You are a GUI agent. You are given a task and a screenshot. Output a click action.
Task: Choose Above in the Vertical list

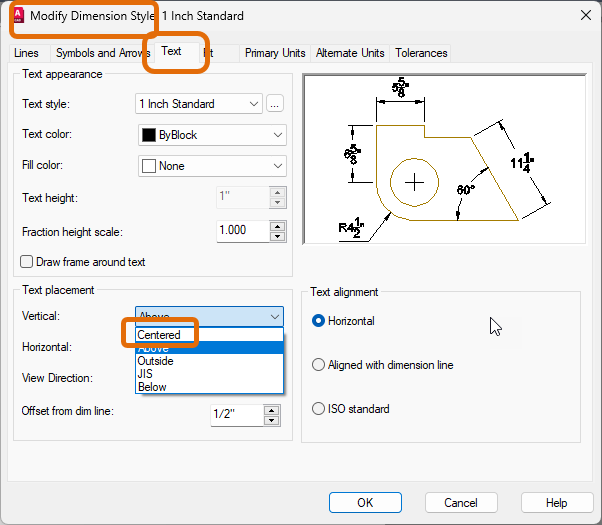[x=209, y=348]
